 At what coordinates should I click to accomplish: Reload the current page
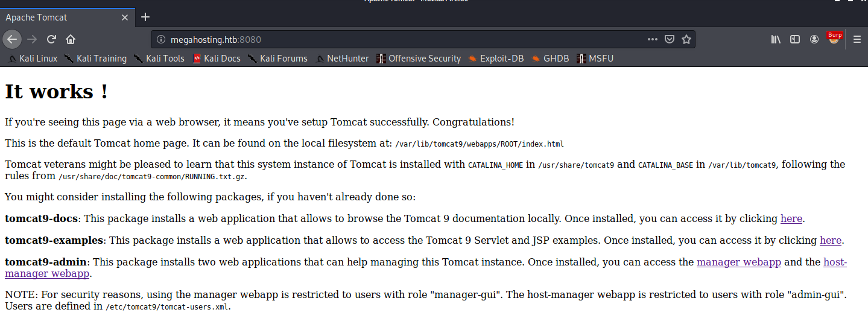tap(51, 39)
